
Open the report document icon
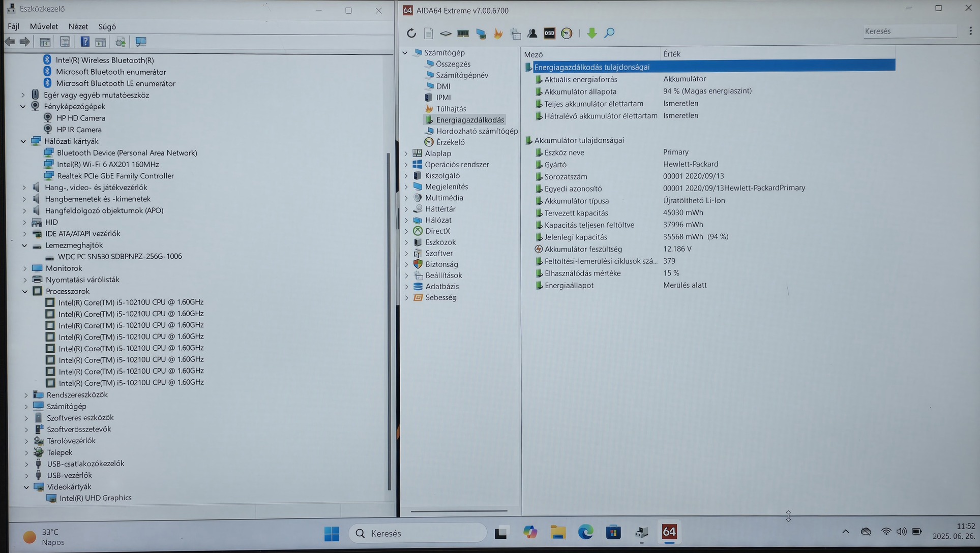click(x=428, y=34)
